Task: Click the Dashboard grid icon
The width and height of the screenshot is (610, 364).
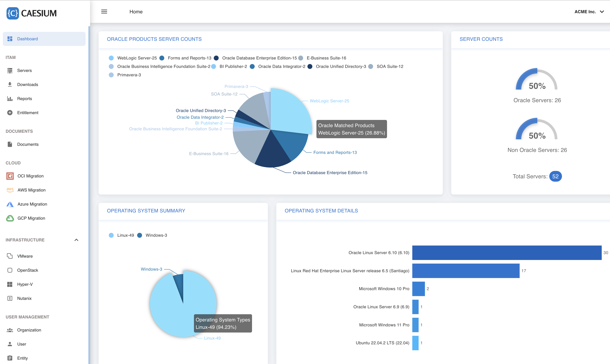Action: click(x=10, y=39)
